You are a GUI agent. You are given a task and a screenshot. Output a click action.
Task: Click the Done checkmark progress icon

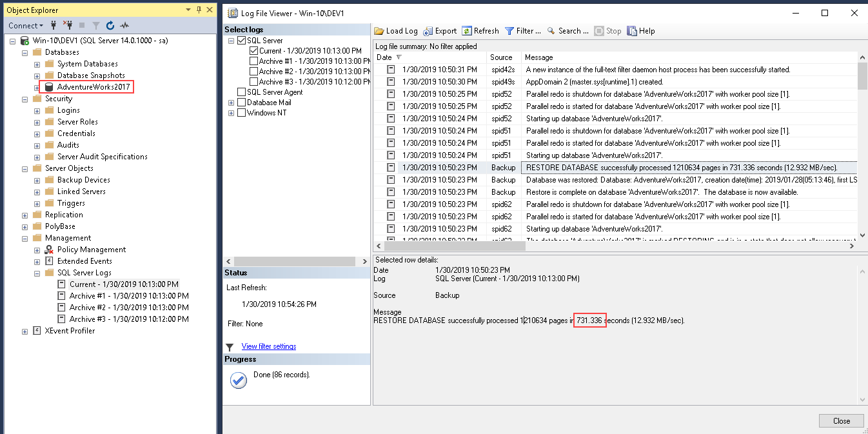[239, 381]
